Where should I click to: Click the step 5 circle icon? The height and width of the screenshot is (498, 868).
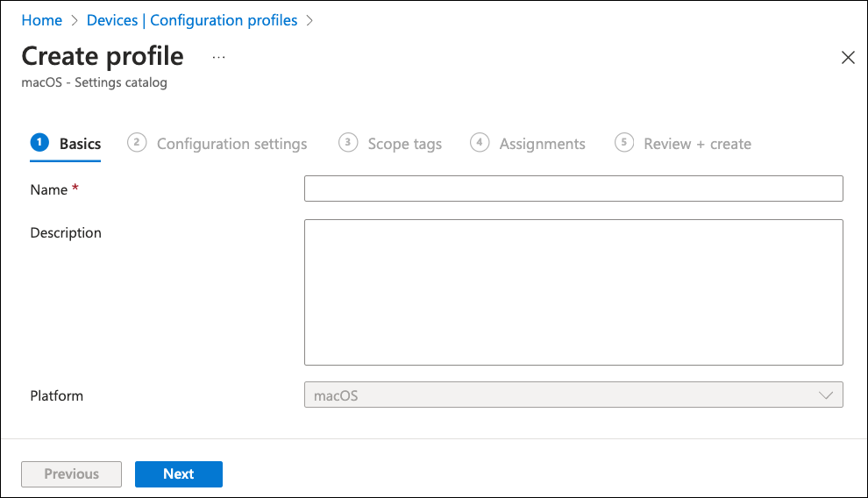tap(624, 142)
